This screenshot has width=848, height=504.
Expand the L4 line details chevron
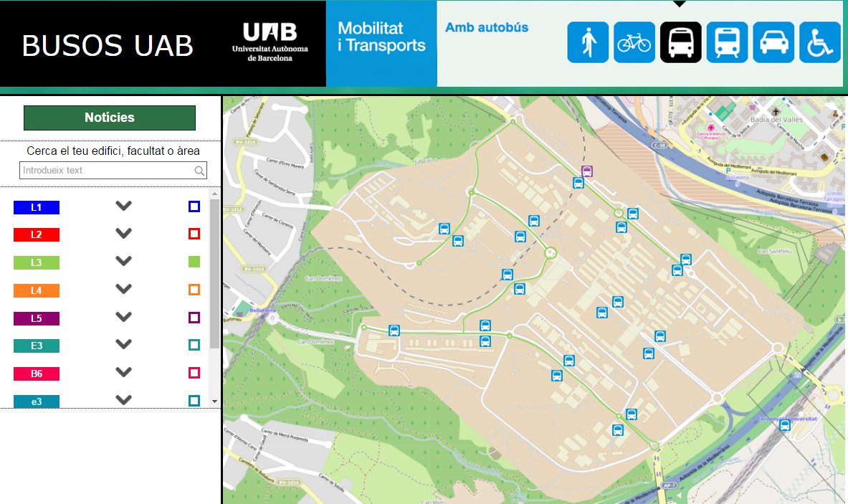tap(124, 289)
